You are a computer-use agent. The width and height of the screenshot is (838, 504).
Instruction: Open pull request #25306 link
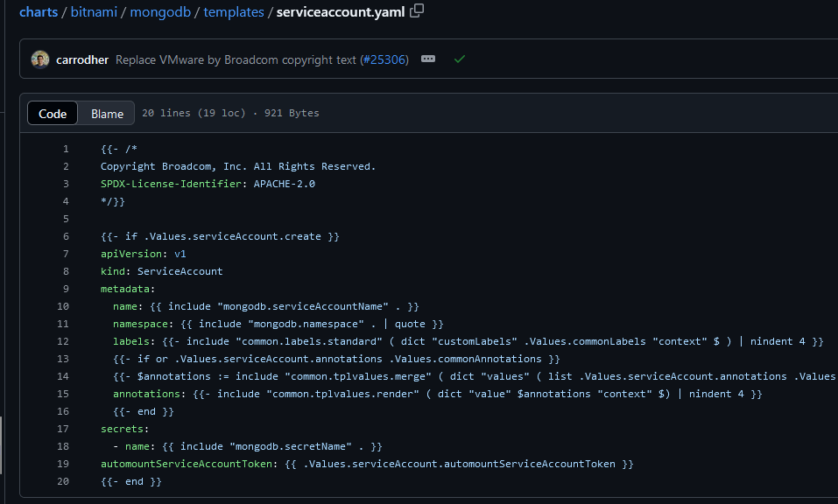pos(384,59)
